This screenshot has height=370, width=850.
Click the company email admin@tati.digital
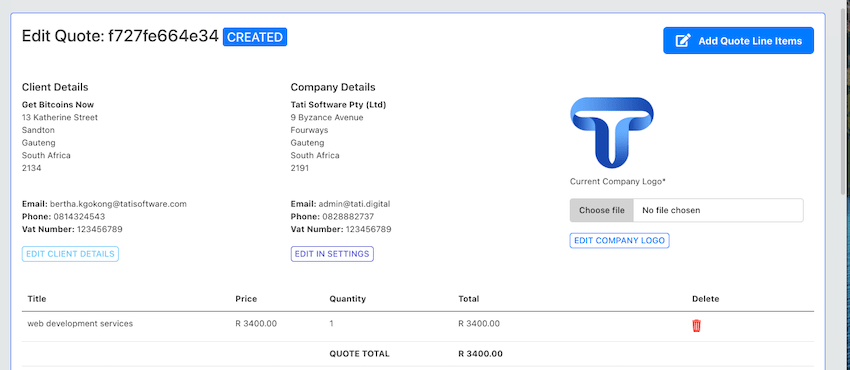click(355, 204)
